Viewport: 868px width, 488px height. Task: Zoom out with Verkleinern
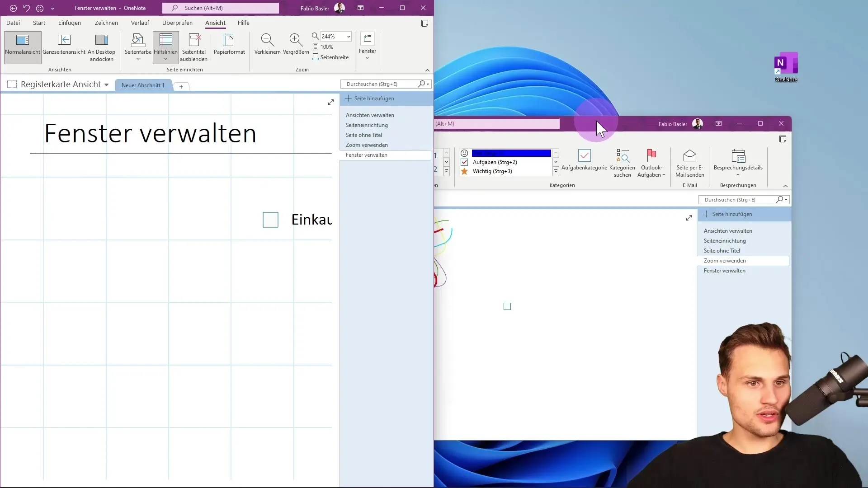pos(267,45)
